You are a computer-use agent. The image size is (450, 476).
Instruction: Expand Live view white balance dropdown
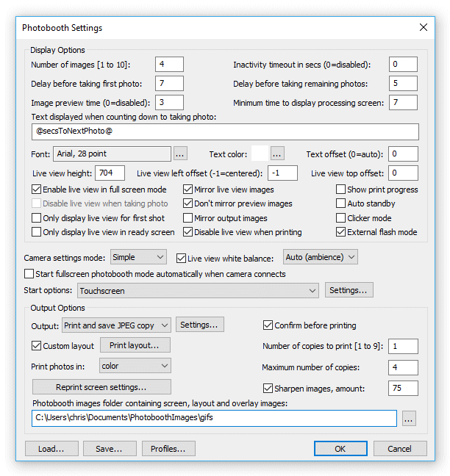tap(321, 257)
